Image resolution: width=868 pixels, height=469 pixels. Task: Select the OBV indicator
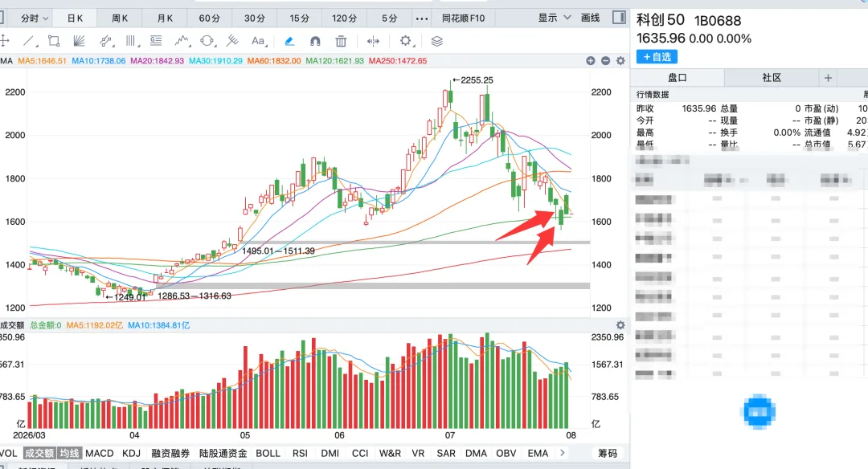506,453
